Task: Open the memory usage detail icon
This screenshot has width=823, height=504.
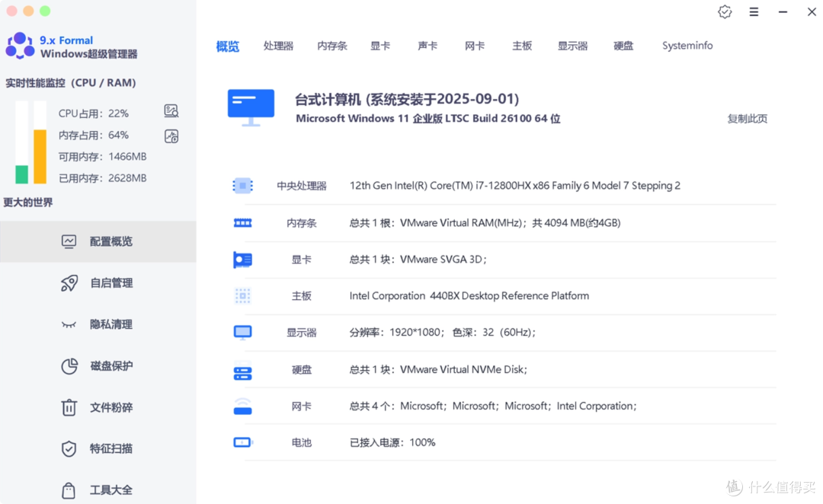Action: point(171,136)
